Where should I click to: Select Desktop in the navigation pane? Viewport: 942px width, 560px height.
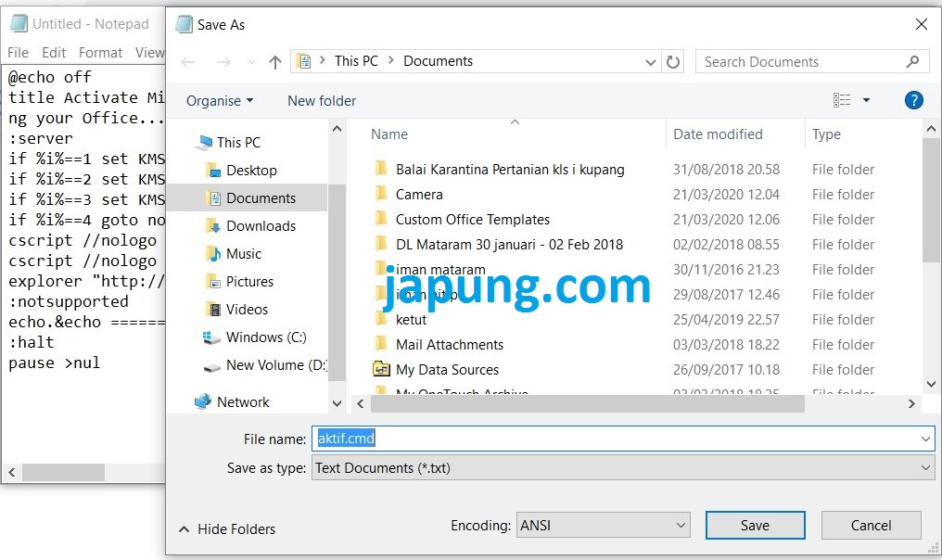point(251,171)
